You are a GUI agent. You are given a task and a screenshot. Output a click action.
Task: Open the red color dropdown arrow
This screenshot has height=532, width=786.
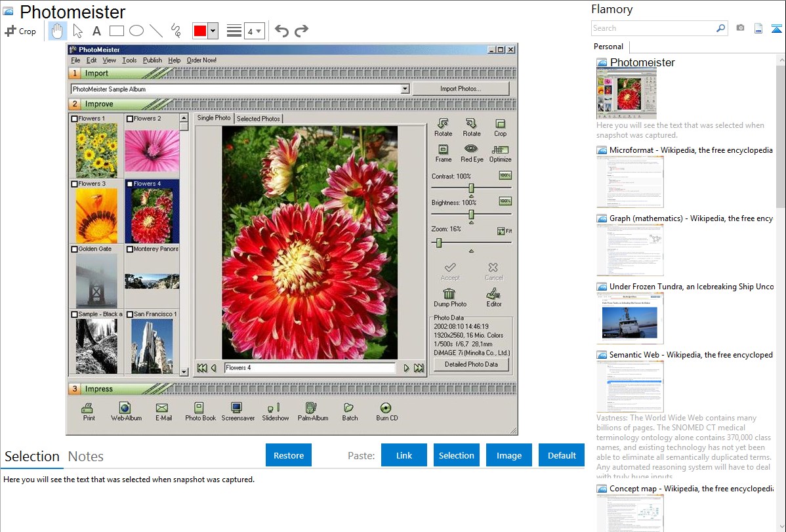(x=213, y=31)
